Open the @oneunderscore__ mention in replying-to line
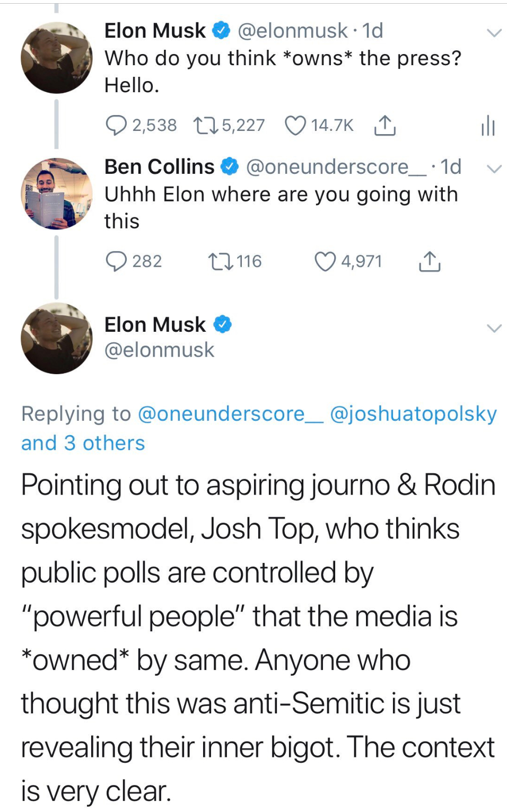Image resolution: width=507 pixels, height=812 pixels. (x=230, y=414)
